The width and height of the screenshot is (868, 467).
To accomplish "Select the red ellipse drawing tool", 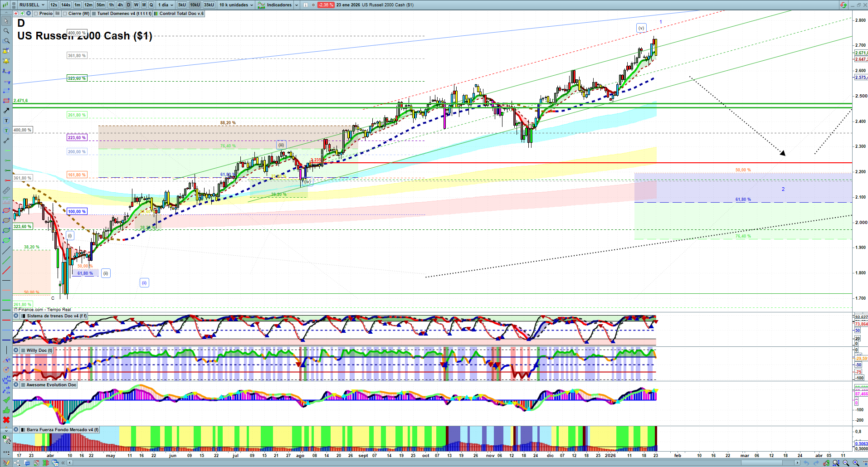I will point(6,210).
